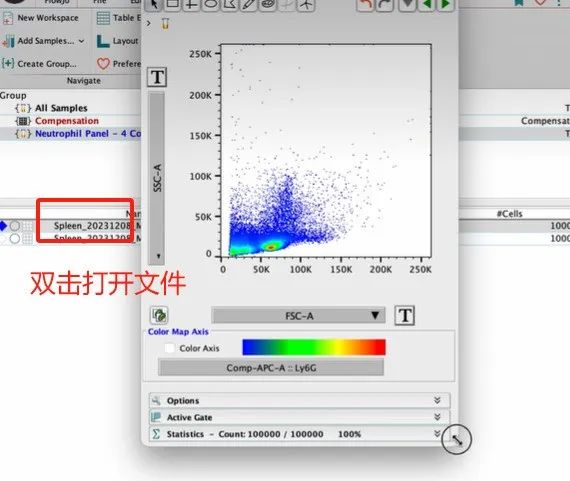Select the ellipse gate tool
Viewport: 570px width, 481px height.
point(211,4)
